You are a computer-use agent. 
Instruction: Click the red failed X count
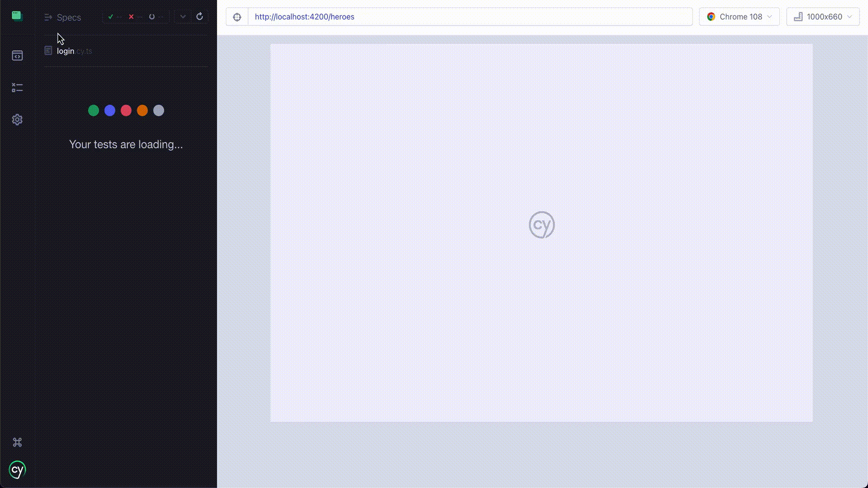131,17
